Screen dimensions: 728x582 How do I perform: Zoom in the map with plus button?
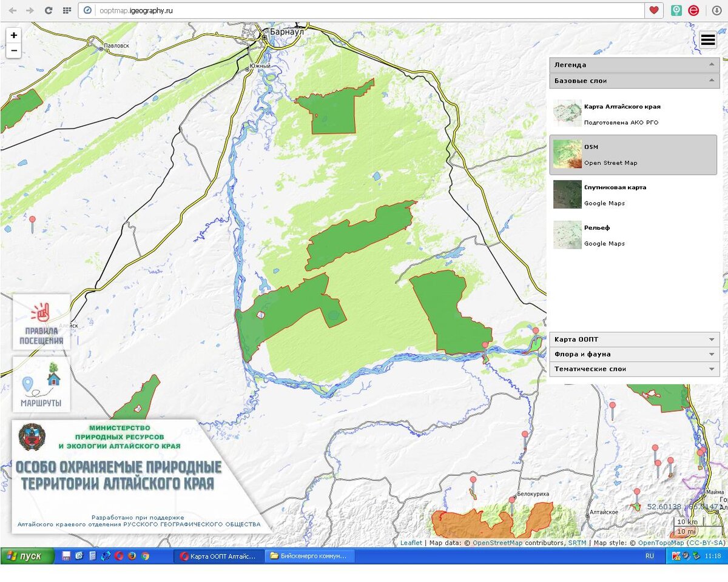coord(13,35)
